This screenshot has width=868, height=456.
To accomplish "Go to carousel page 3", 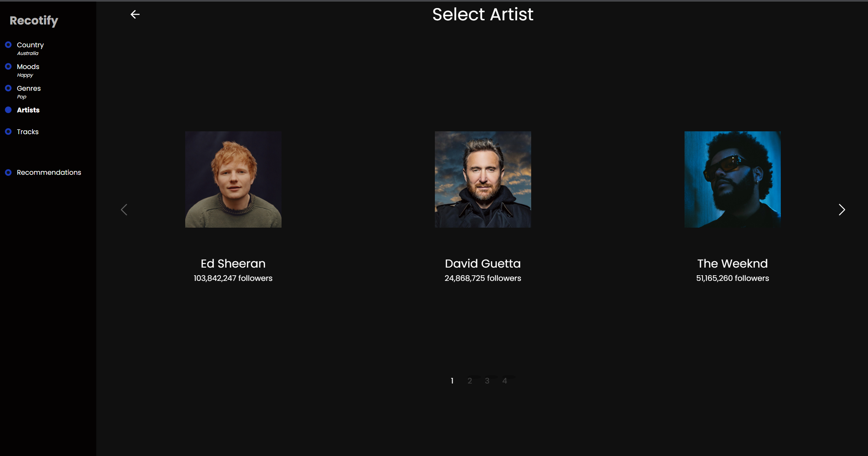I will [x=487, y=381].
